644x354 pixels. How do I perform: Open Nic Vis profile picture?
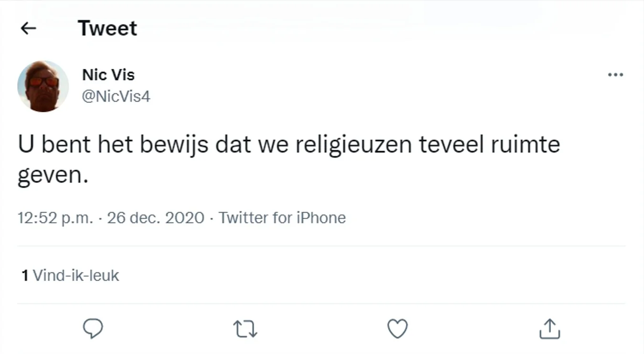pyautogui.click(x=43, y=86)
